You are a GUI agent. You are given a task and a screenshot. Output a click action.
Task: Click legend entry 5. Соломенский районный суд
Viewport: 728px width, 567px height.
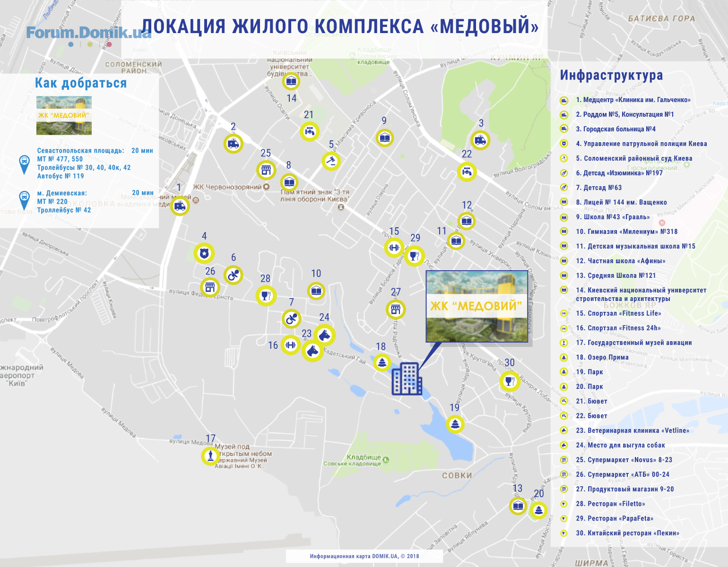pyautogui.click(x=634, y=158)
